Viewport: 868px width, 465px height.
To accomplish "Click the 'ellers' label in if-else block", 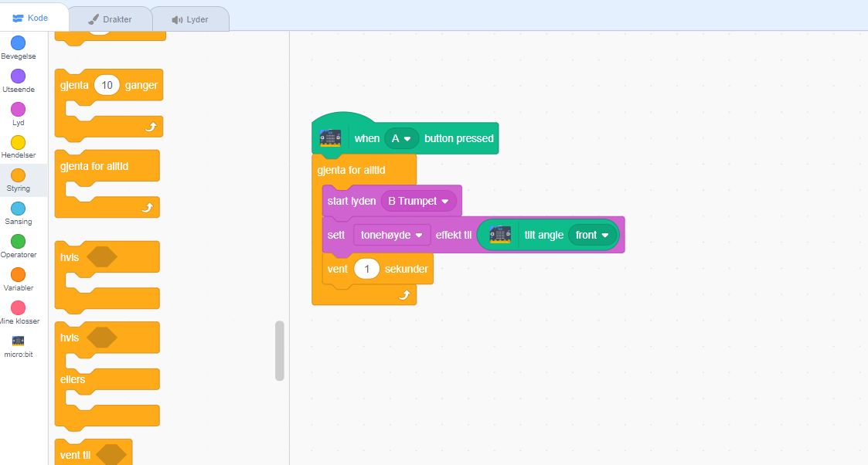I will tap(73, 379).
